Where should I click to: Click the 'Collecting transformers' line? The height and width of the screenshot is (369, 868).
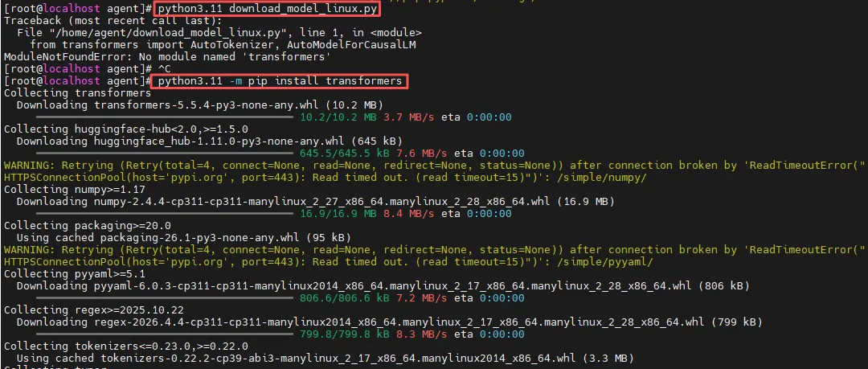pos(77,93)
